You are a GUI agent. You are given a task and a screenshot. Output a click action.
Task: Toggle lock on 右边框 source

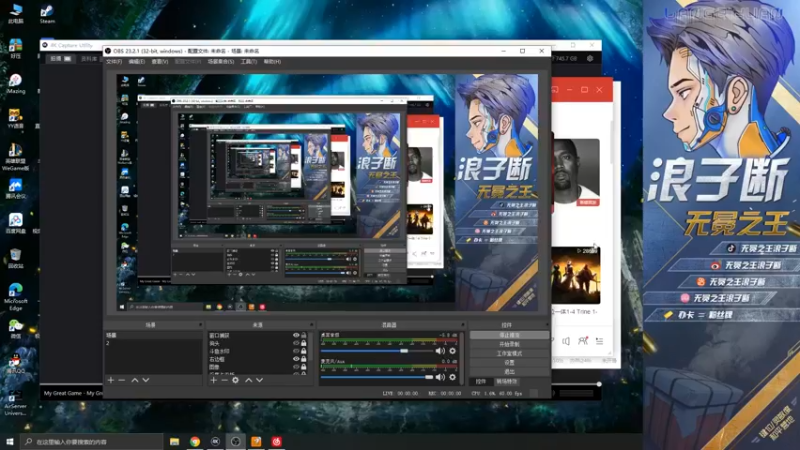[304, 359]
